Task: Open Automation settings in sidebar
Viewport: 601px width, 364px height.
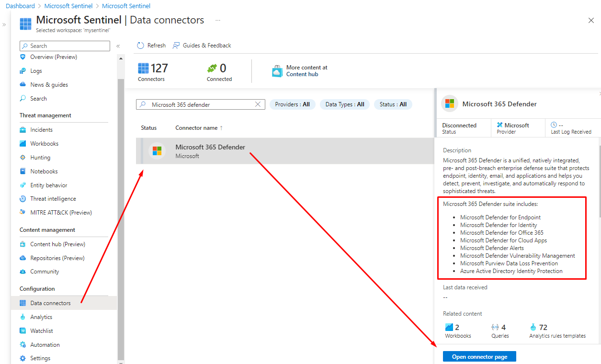Action: point(45,345)
